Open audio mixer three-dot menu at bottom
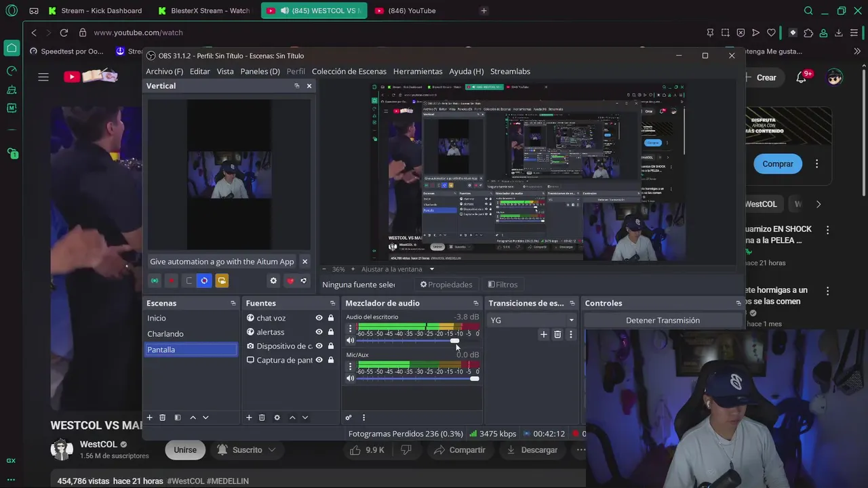The height and width of the screenshot is (488, 868). [x=363, y=418]
